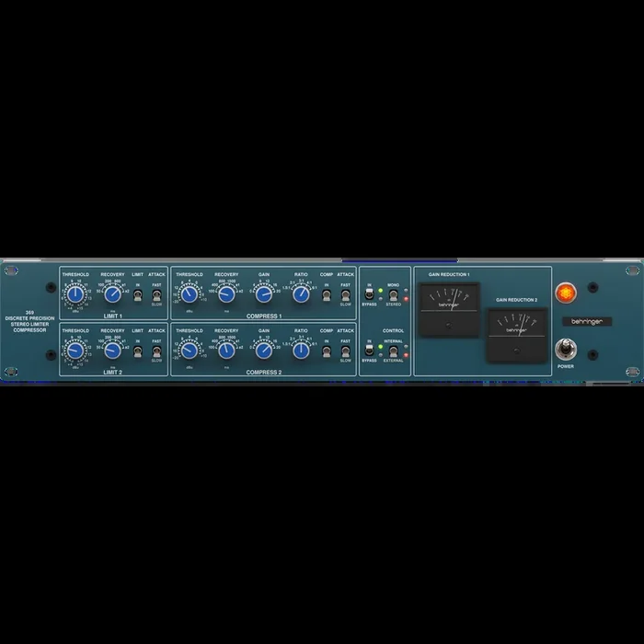
Task: Toggle the IN/BYPASS switch beside Mono/Stereo
Action: (369, 294)
